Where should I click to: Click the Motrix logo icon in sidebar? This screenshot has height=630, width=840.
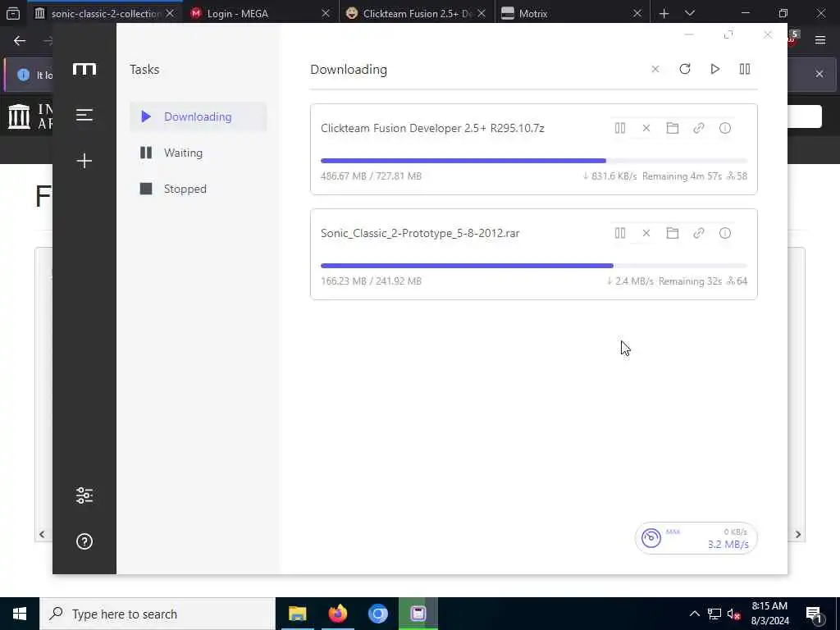click(x=84, y=69)
